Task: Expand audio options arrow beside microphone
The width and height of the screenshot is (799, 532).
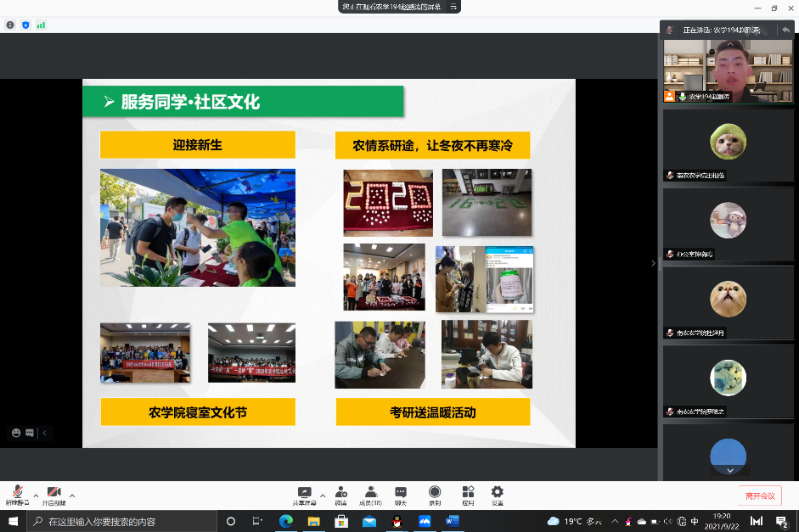Action: (x=36, y=496)
